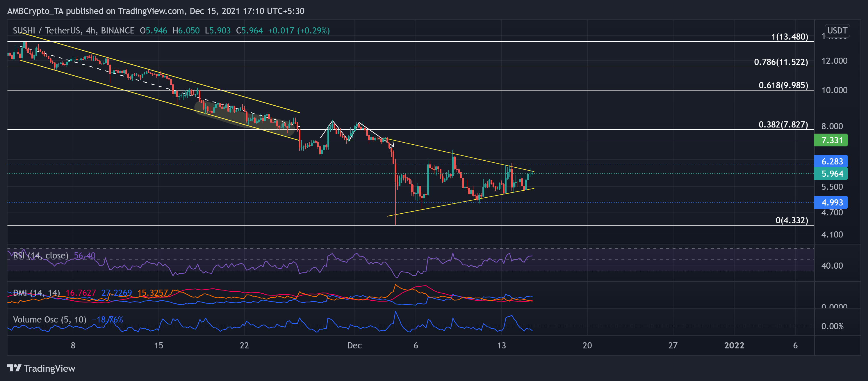Image resolution: width=868 pixels, height=381 pixels.
Task: Click the low price L5.903 value
Action: (x=218, y=30)
